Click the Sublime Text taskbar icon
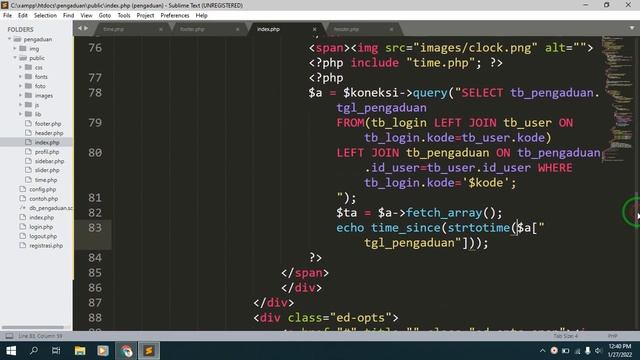Screen dimensions: 640x360 [x=149, y=351]
